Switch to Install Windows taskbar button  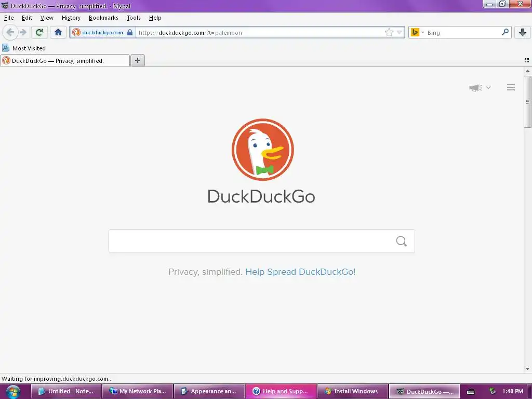coord(353,391)
